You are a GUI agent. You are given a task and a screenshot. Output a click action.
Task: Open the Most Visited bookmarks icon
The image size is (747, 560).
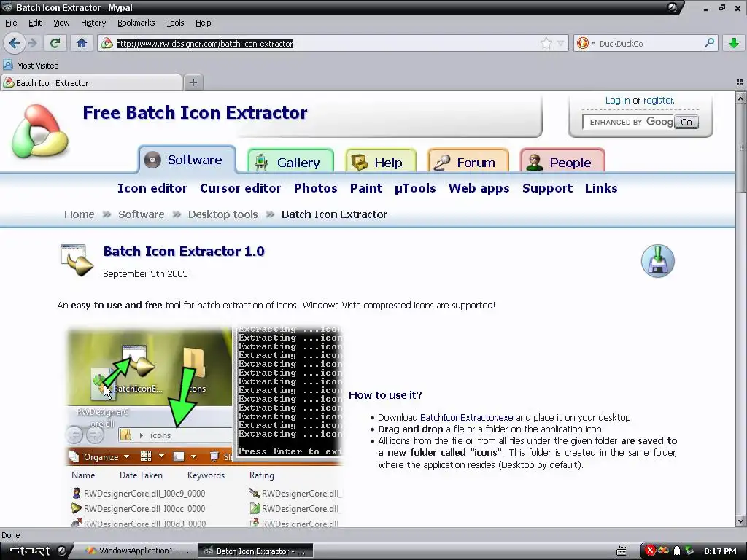click(7, 65)
